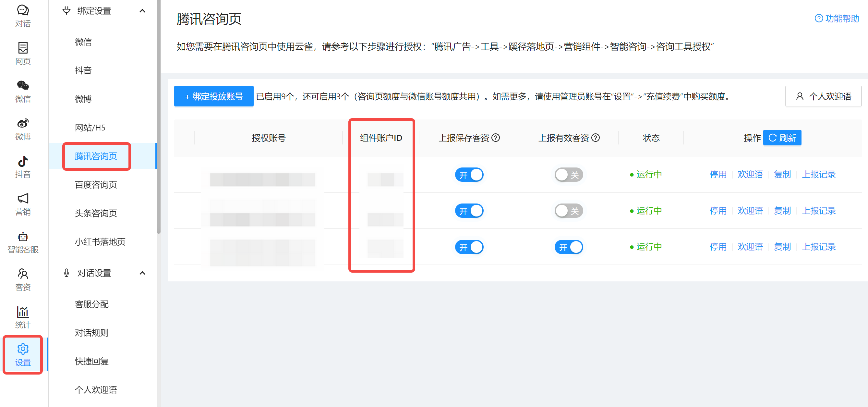Click the 绑定投放账号 button
Viewport: 868px width, 407px height.
213,96
